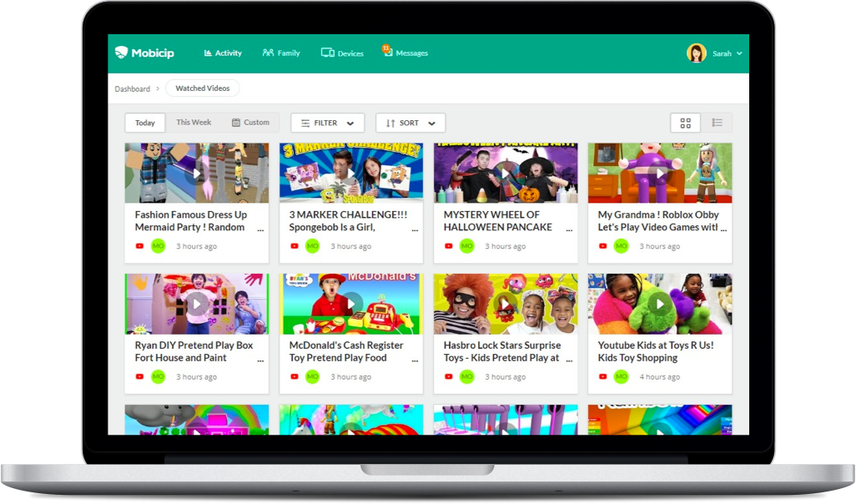Open more options for MYSTERY WHEEL OF HALLOWEEN
This screenshot has width=856, height=504.
click(569, 229)
